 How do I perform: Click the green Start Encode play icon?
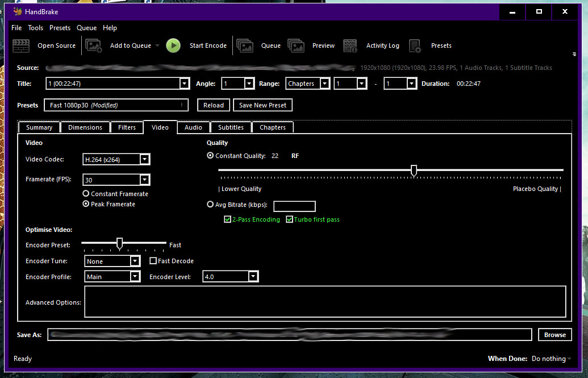(x=173, y=45)
